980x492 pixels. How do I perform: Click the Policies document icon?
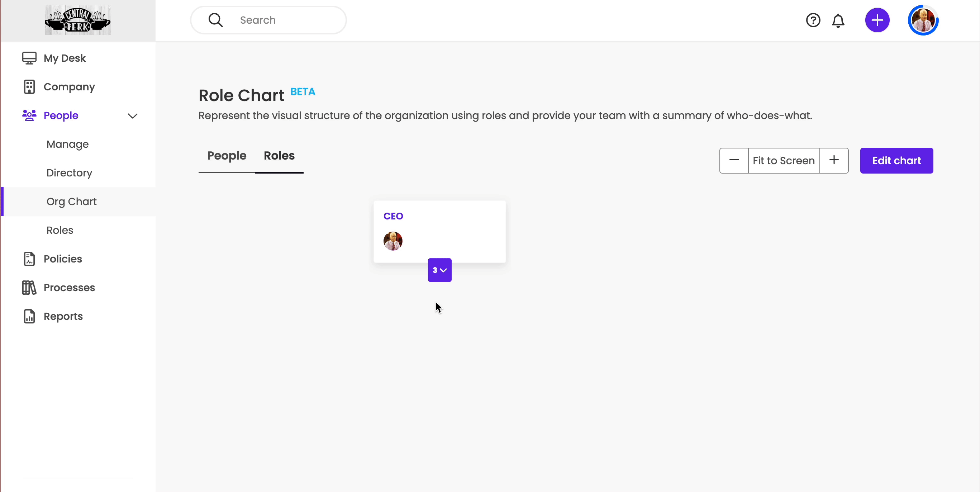(29, 259)
